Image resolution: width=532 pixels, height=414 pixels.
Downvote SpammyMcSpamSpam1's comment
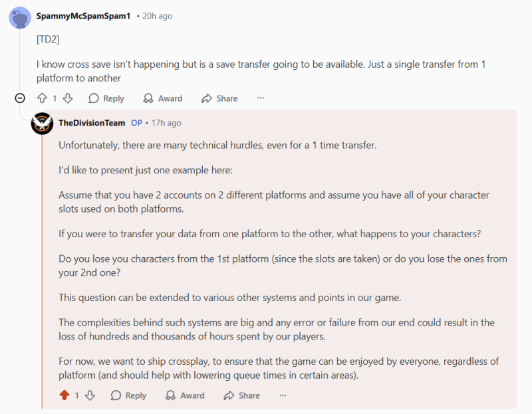[x=67, y=98]
